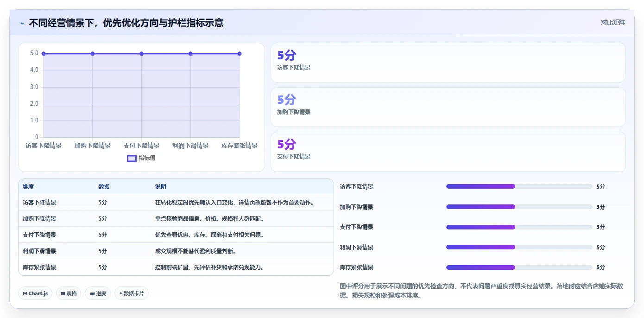Click the 库存紧张情景 x-axis label under the chart
The height and width of the screenshot is (318, 644).
pyautogui.click(x=240, y=146)
